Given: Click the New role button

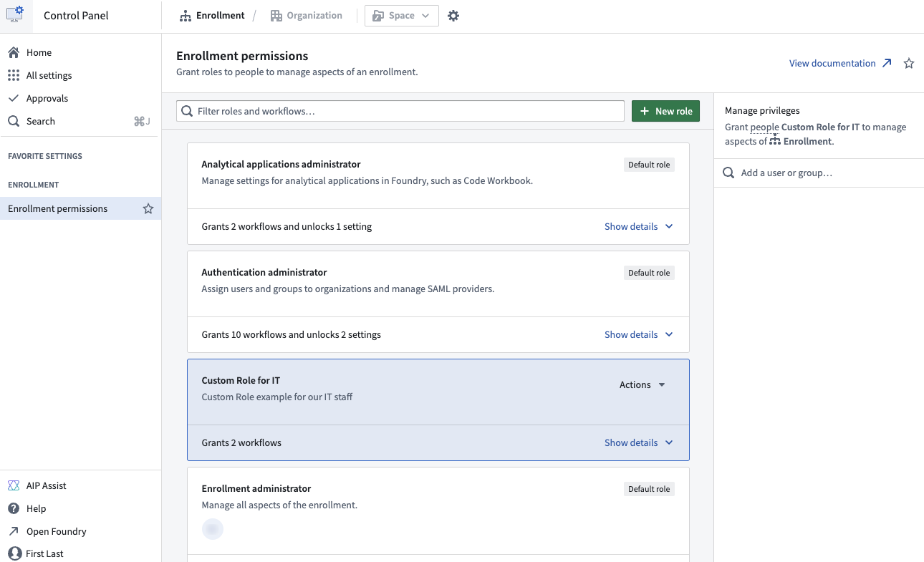Looking at the screenshot, I should (x=665, y=111).
